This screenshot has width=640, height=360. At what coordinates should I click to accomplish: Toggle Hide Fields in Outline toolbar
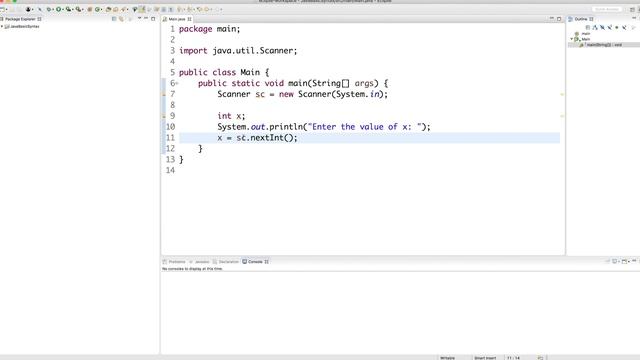click(602, 27)
